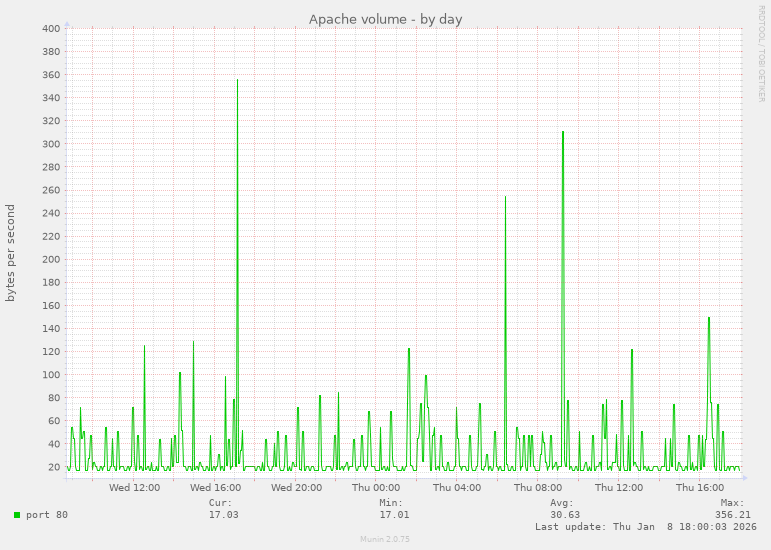
Task: Click the 'Thu 16:00' time axis label
Action: coord(700,488)
